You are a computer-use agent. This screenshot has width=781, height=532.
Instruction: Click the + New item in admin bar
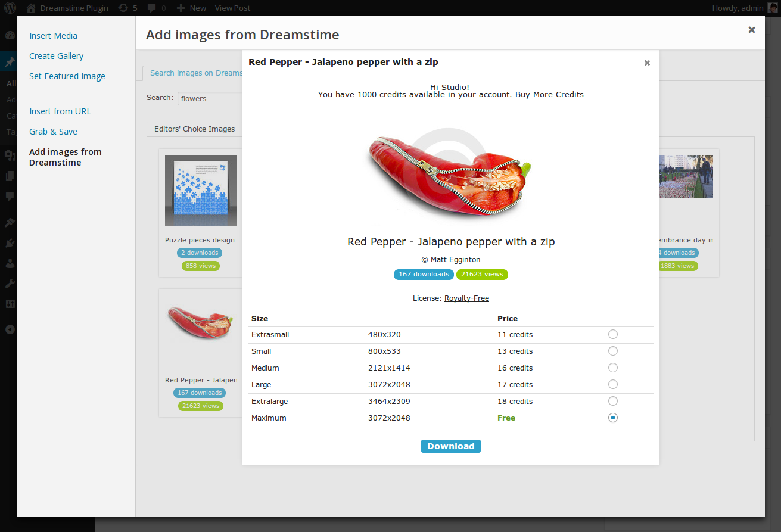point(192,8)
